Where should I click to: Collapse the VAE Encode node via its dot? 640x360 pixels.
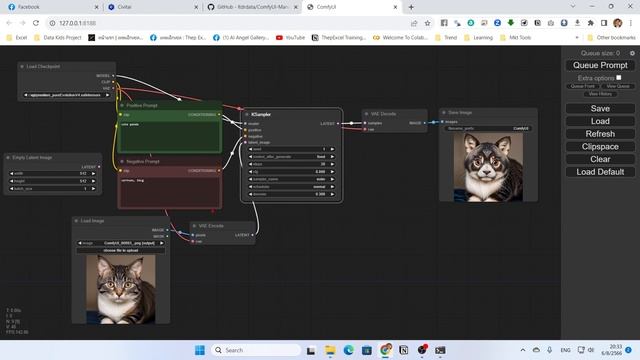(x=194, y=226)
